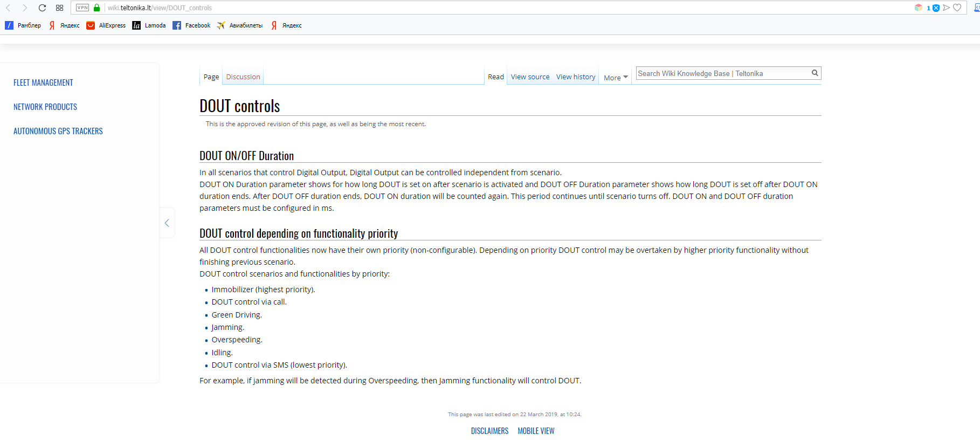Open Autonomous GPS Trackers sidebar link

[58, 131]
